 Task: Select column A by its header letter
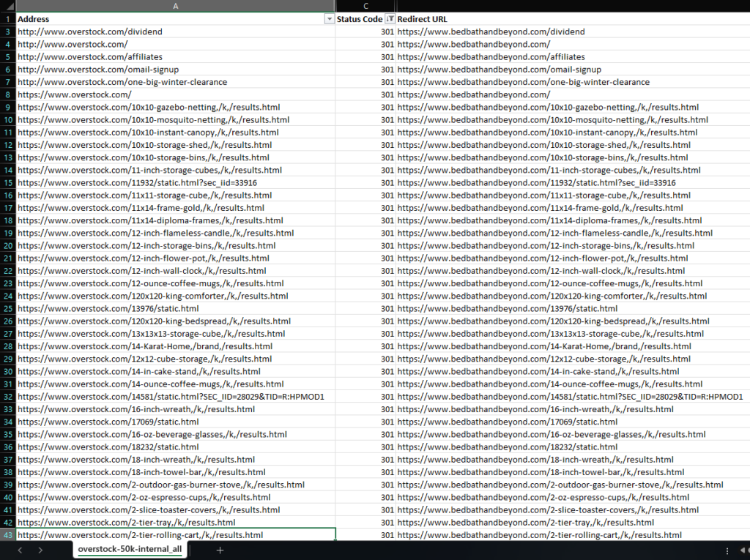point(175,6)
